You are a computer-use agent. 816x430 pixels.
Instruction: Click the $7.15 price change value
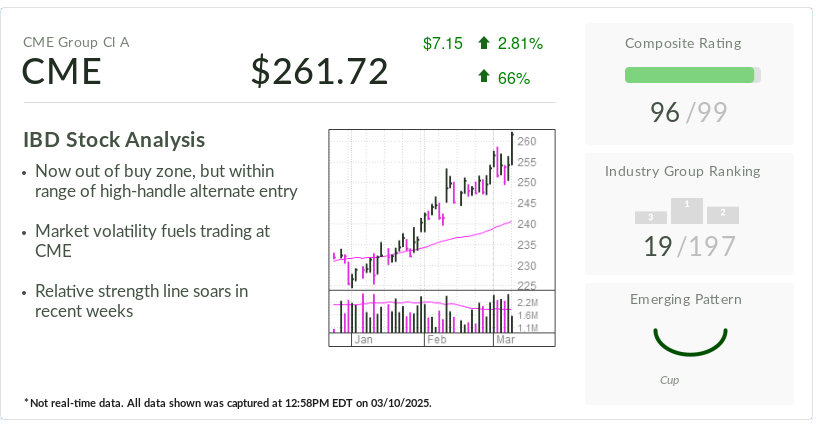[x=442, y=43]
